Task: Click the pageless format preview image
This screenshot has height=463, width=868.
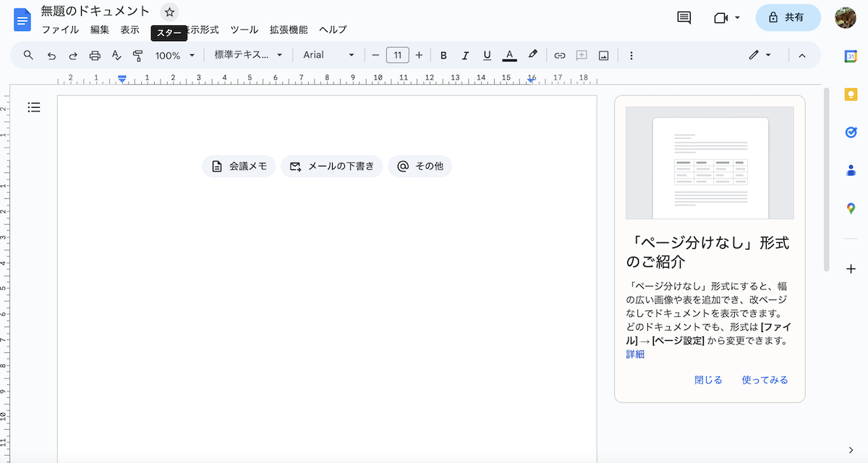Action: [x=710, y=163]
